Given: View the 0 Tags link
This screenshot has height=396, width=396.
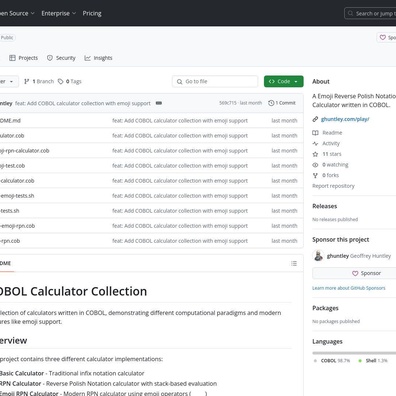Looking at the screenshot, I should pyautogui.click(x=70, y=81).
